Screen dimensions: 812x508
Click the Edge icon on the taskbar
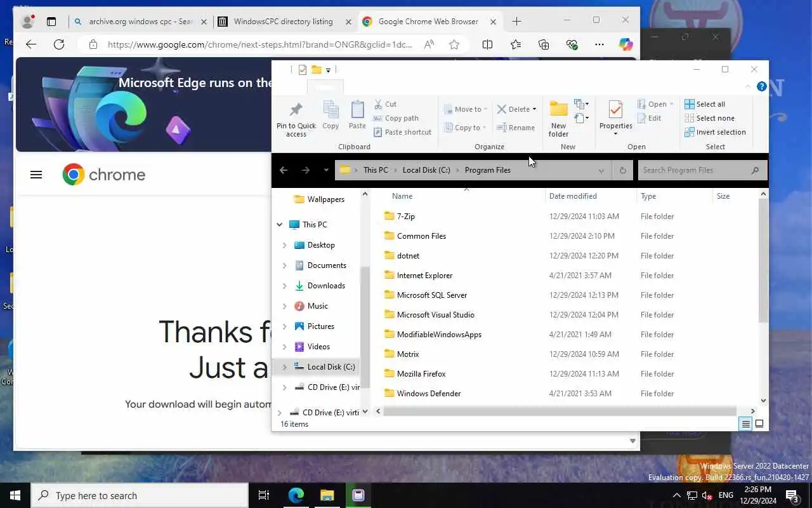click(x=296, y=495)
